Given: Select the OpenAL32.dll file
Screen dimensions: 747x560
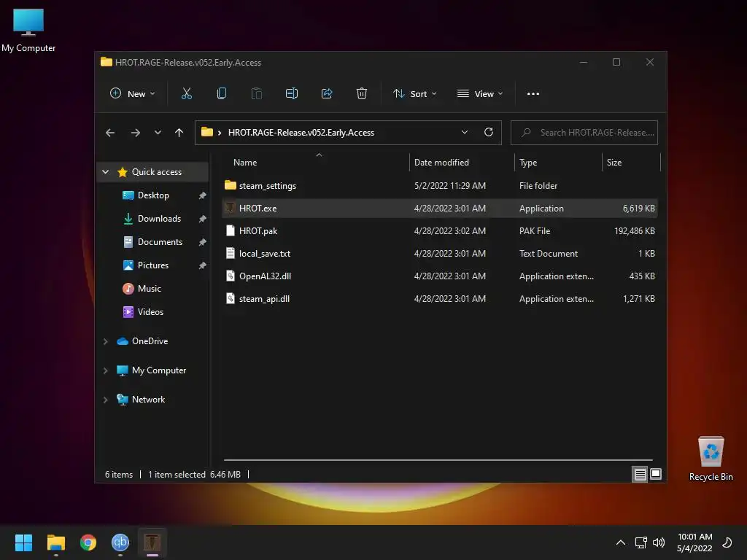Looking at the screenshot, I should (x=440, y=276).
